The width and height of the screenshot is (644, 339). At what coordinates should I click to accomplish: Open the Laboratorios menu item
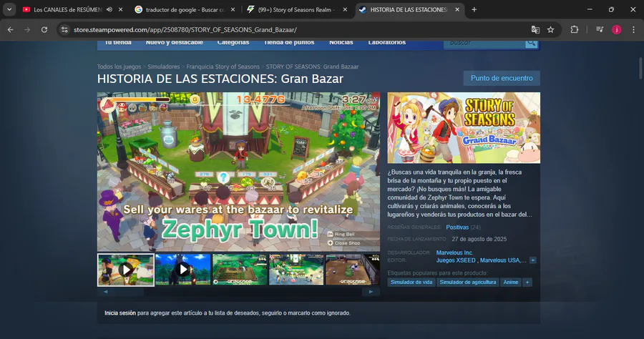point(386,43)
